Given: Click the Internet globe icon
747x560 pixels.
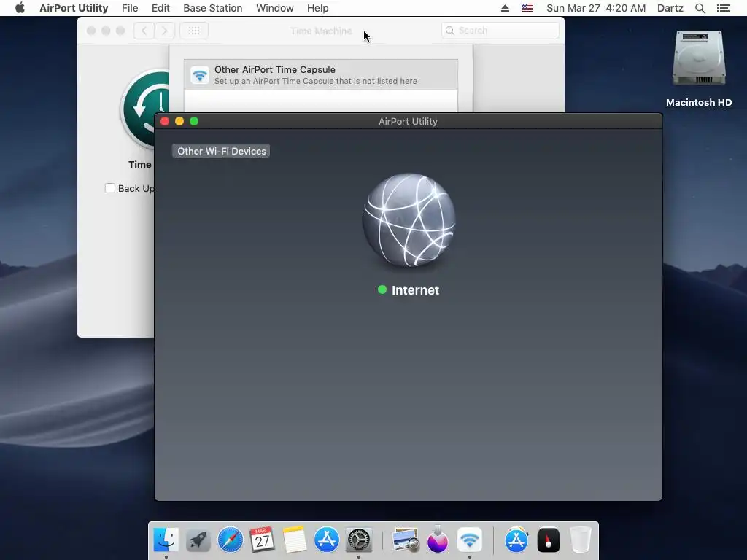Looking at the screenshot, I should click(x=409, y=220).
